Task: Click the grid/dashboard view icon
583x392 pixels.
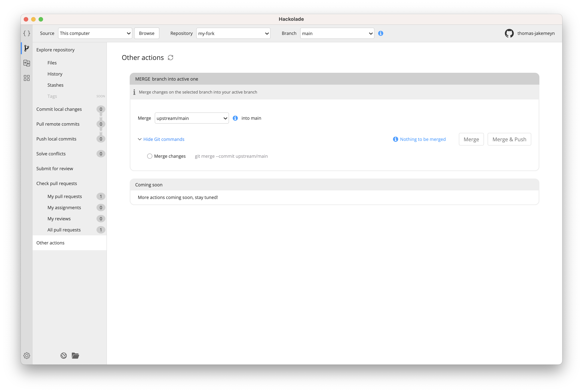Action: (x=27, y=79)
